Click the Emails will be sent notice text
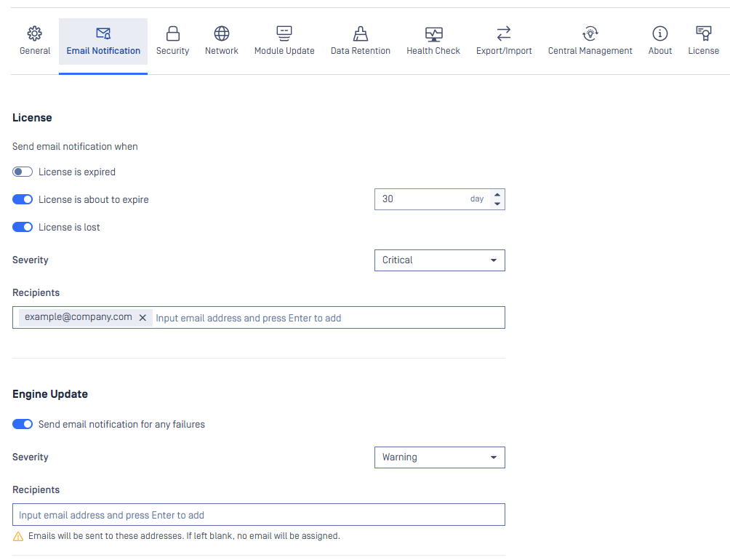 click(185, 536)
